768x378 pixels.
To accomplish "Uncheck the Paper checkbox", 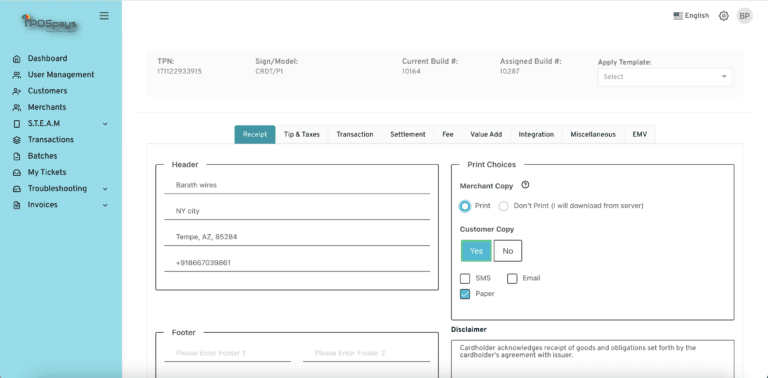I will 465,294.
